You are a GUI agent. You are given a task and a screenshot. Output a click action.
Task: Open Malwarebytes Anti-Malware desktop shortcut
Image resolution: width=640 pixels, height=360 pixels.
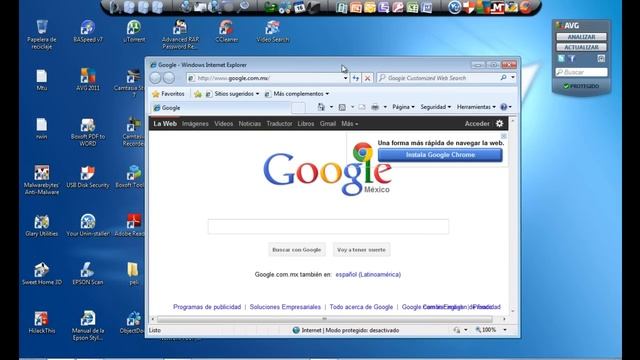(x=42, y=180)
